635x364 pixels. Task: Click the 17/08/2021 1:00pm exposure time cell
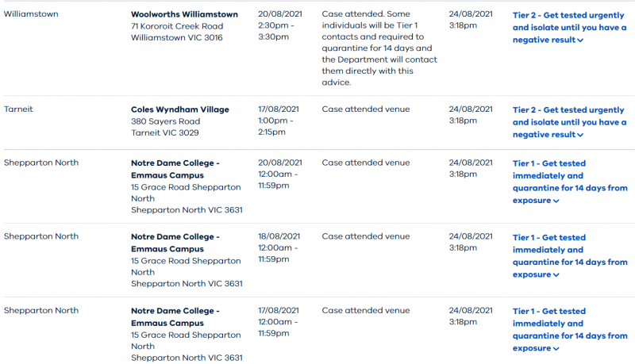click(x=279, y=121)
